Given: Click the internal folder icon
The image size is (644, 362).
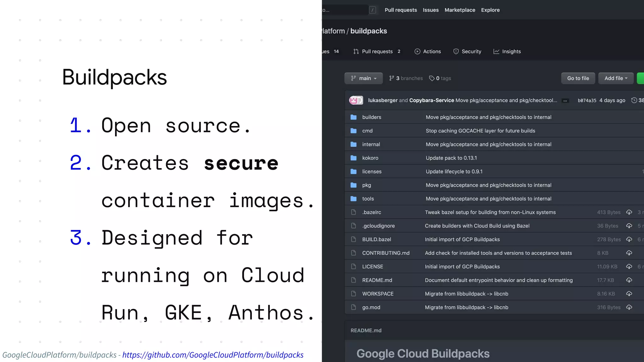Looking at the screenshot, I should [353, 144].
